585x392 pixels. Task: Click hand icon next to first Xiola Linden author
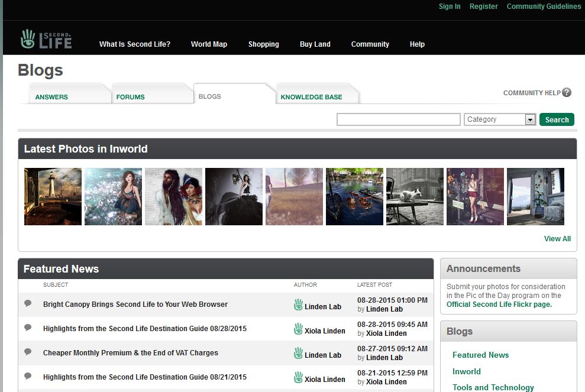coord(299,329)
